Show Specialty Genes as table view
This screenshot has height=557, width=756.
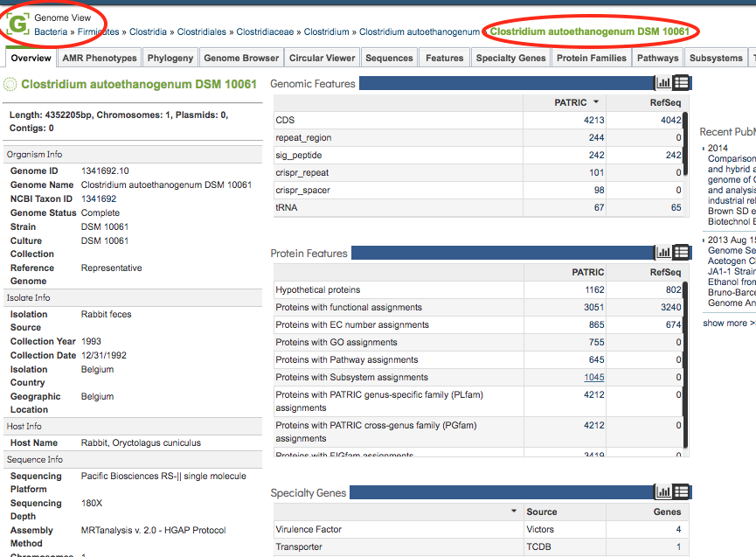tap(681, 492)
